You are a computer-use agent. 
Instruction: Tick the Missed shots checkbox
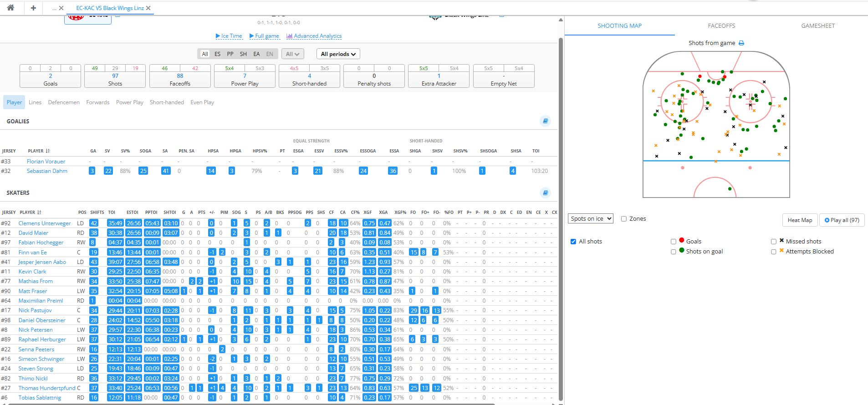(773, 242)
